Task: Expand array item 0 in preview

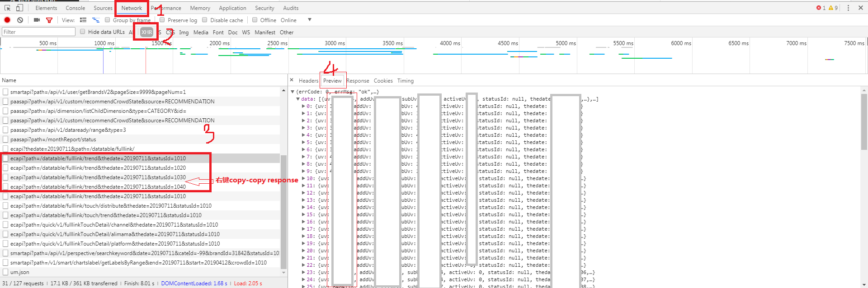Action: pyautogui.click(x=303, y=106)
